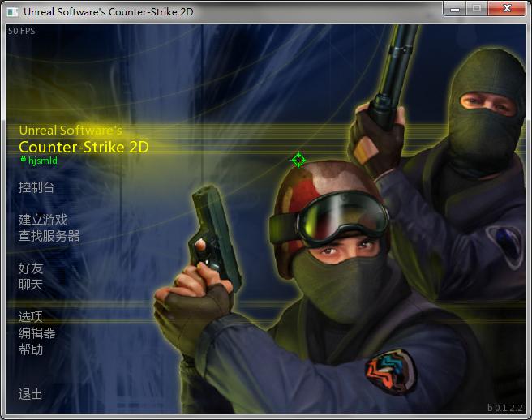
Task: Open the 帮助 help entry
Action: click(31, 349)
